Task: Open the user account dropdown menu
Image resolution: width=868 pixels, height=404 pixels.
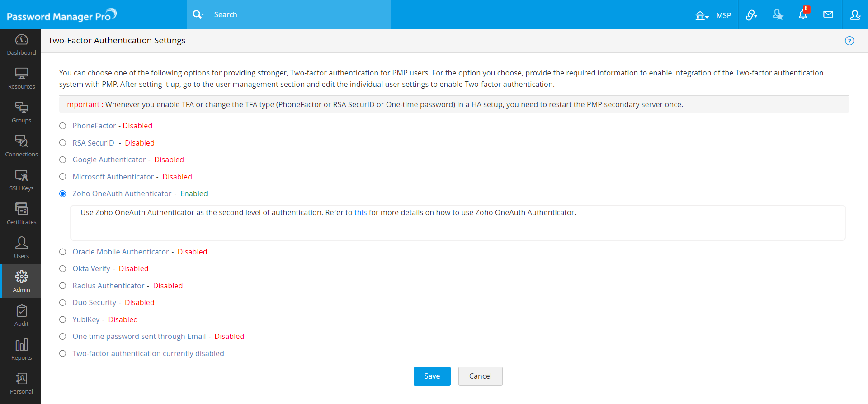Action: coord(855,14)
